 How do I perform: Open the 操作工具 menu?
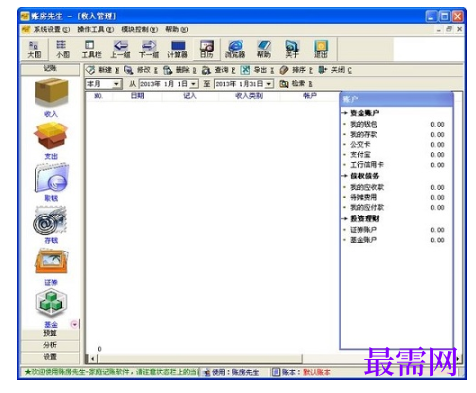96,29
